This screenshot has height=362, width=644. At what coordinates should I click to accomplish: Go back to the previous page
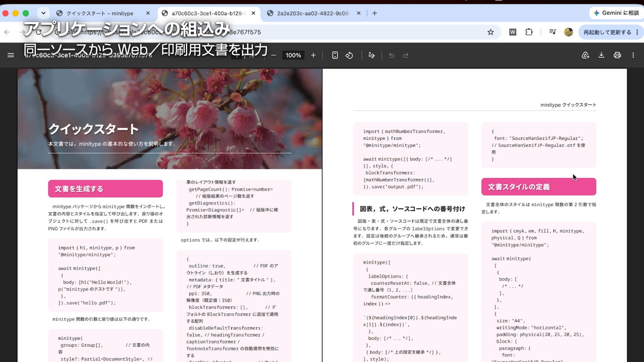point(7,32)
